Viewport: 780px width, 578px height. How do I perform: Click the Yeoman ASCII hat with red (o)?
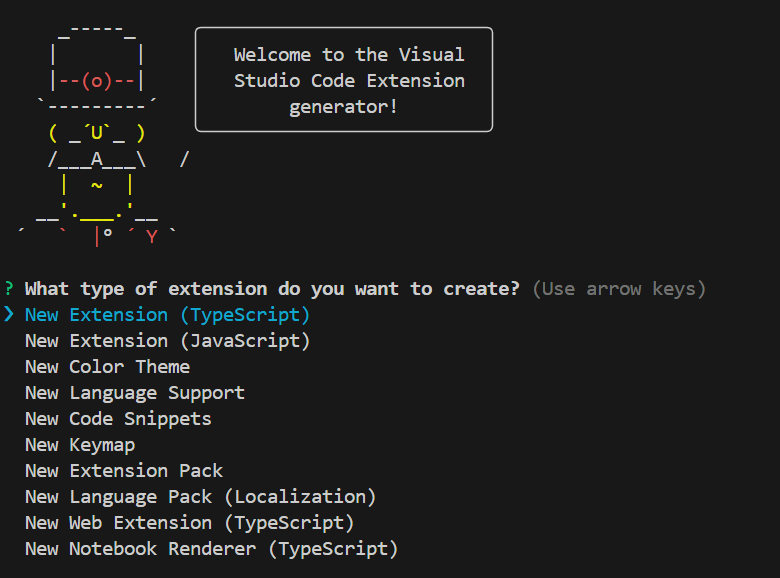pos(97,67)
